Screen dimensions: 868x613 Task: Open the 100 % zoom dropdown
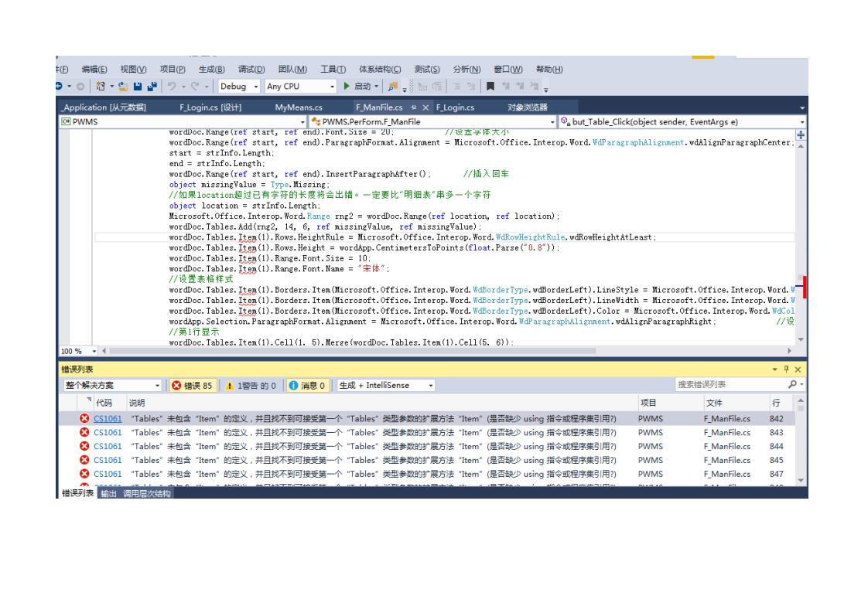[x=79, y=351]
